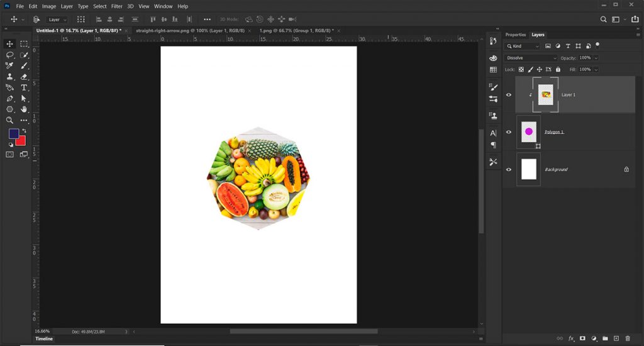
Task: Toggle visibility of Layer 1
Action: 508,95
